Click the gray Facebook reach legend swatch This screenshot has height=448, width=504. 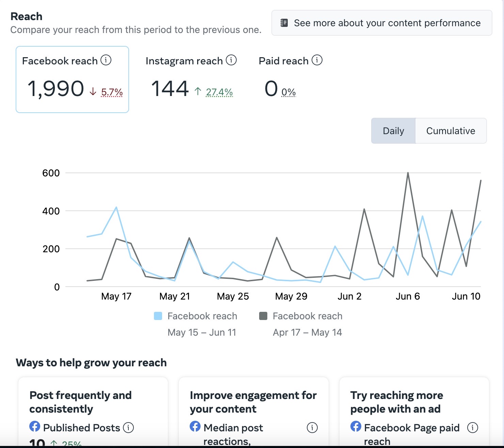263,316
